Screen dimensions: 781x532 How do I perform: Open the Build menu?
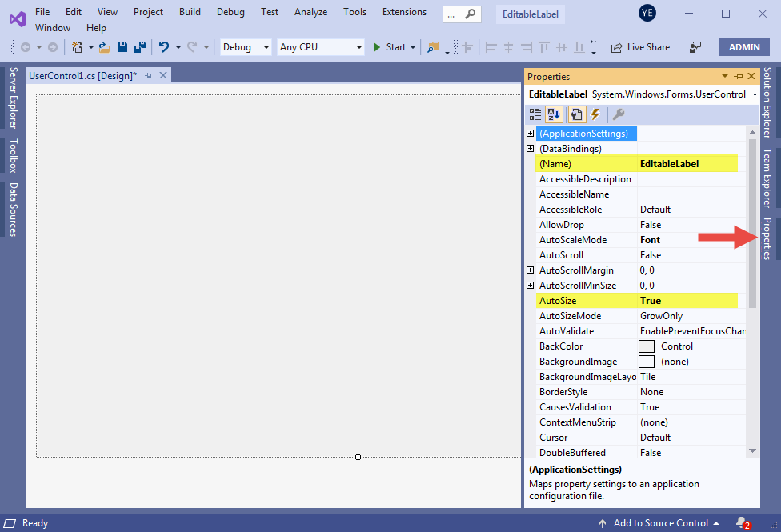click(x=190, y=12)
